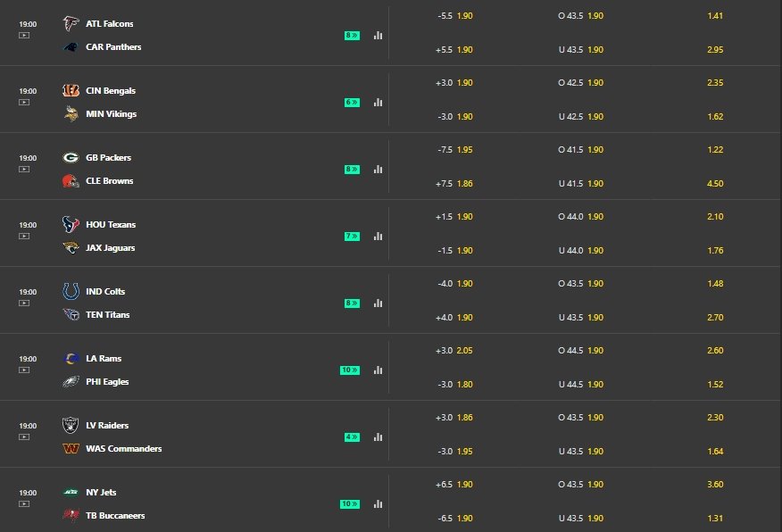This screenshot has height=532, width=782.
Task: Expand 8 more markets for Falcons game
Action: (352, 36)
